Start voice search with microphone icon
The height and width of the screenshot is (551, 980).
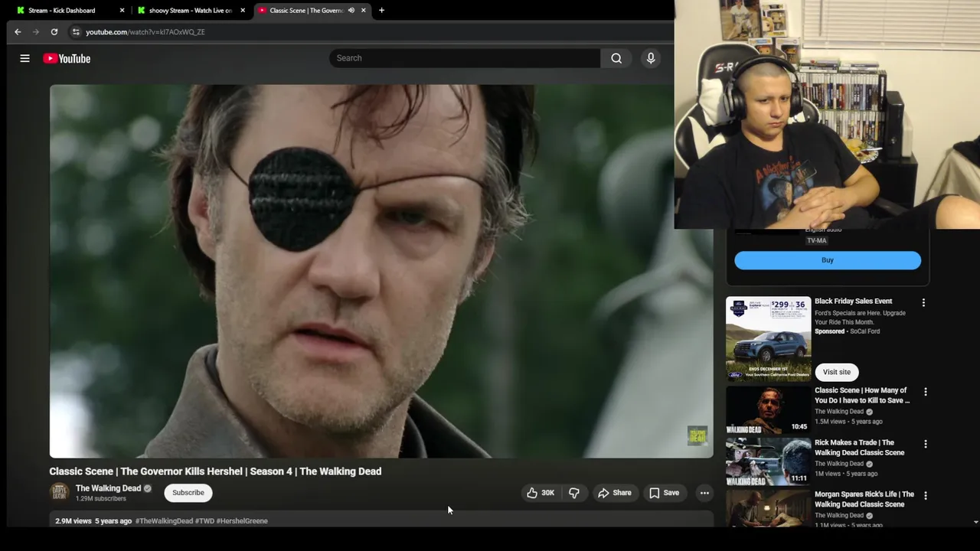coord(651,58)
